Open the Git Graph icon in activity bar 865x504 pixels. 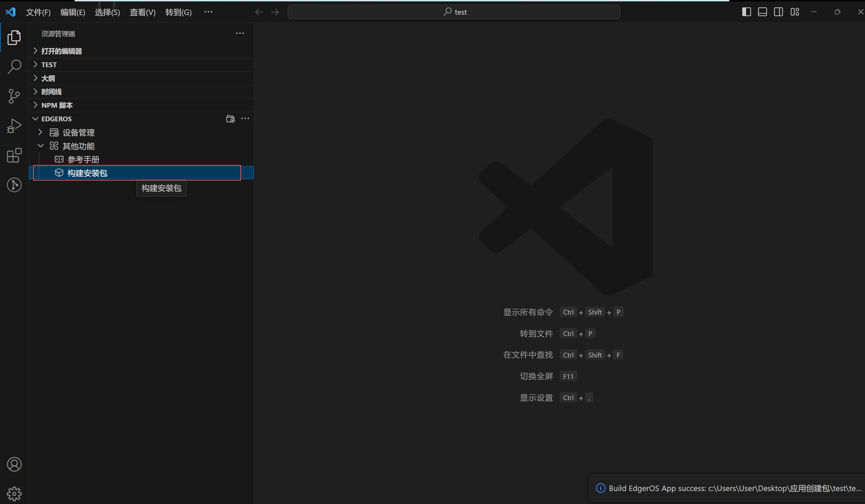point(14,185)
